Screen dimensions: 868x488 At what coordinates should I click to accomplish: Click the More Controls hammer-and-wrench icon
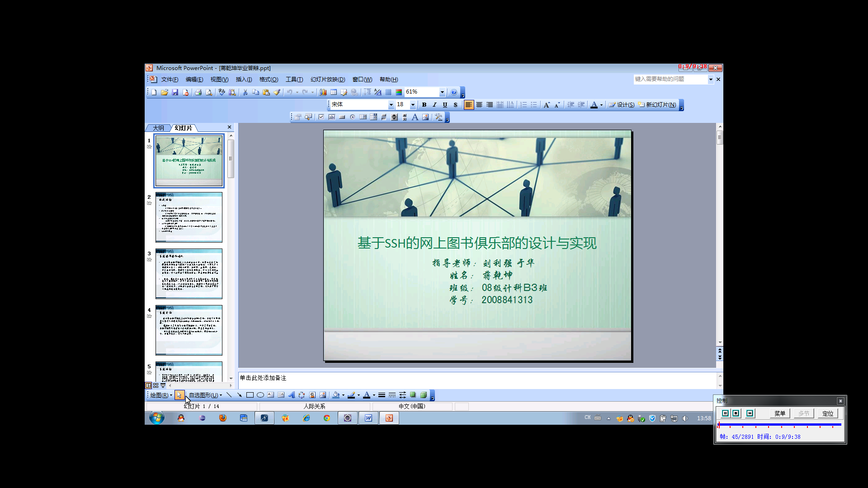pyautogui.click(x=439, y=117)
